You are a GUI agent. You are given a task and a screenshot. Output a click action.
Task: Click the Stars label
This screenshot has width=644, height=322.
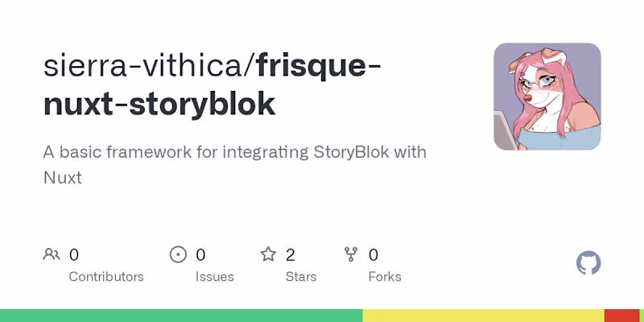coord(301,277)
